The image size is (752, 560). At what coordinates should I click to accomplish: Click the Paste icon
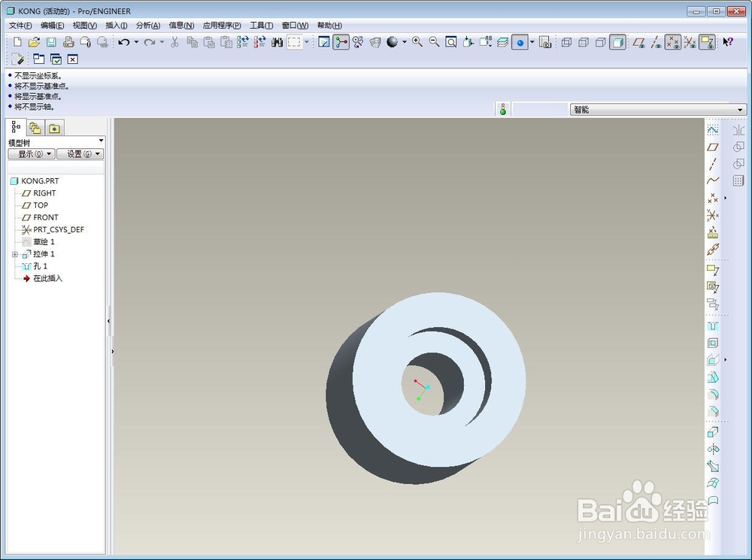pos(209,42)
